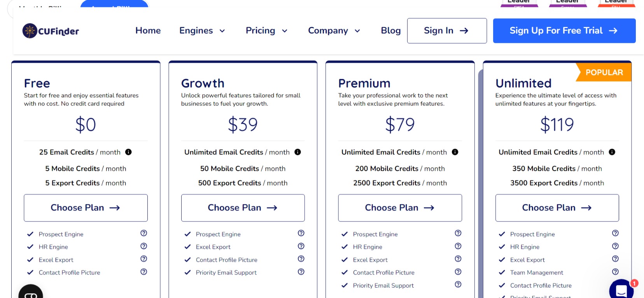Click Sign Up For Free Trial
The image size is (644, 298).
563,30
